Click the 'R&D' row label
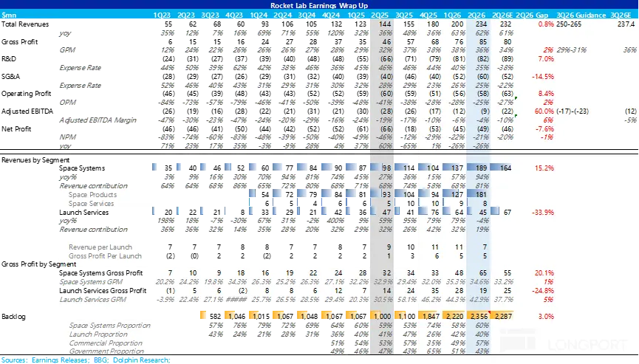 coord(9,59)
